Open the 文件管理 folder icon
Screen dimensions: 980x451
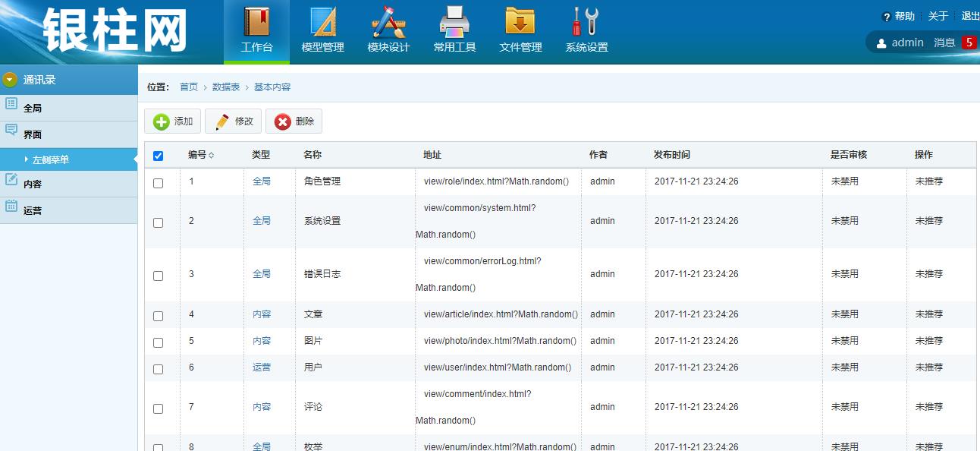click(520, 21)
